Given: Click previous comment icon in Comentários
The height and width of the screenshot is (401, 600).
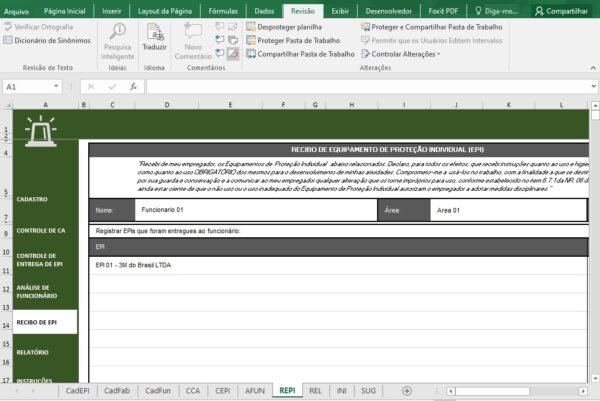Looking at the screenshot, I should coord(220,40).
